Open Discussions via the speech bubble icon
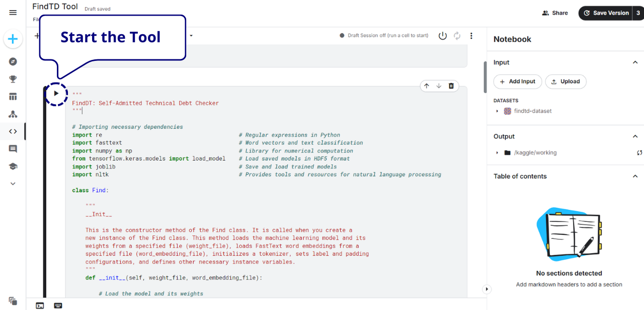 click(13, 149)
